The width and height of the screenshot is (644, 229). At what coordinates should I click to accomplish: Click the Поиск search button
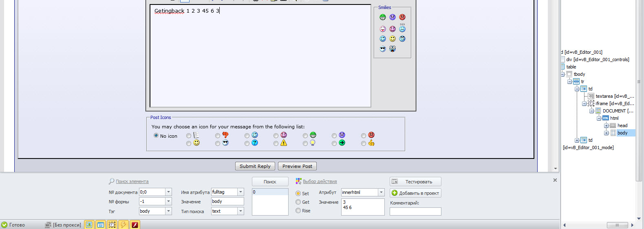click(x=270, y=182)
